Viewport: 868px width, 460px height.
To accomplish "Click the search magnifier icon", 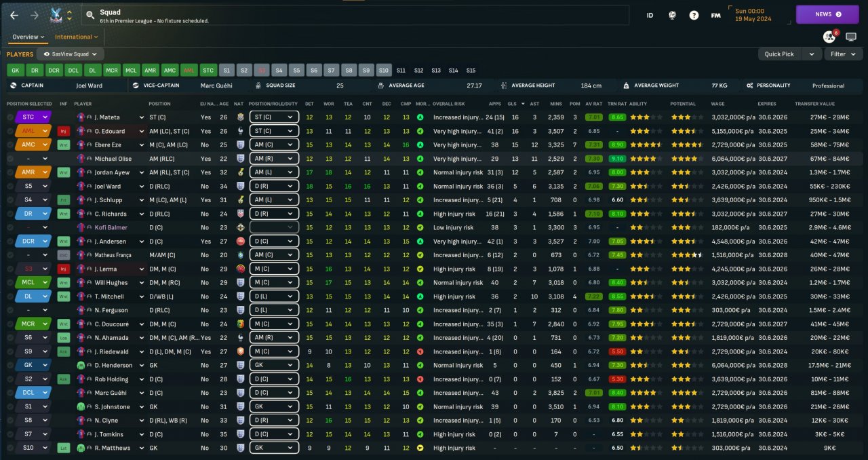I will click(x=90, y=15).
